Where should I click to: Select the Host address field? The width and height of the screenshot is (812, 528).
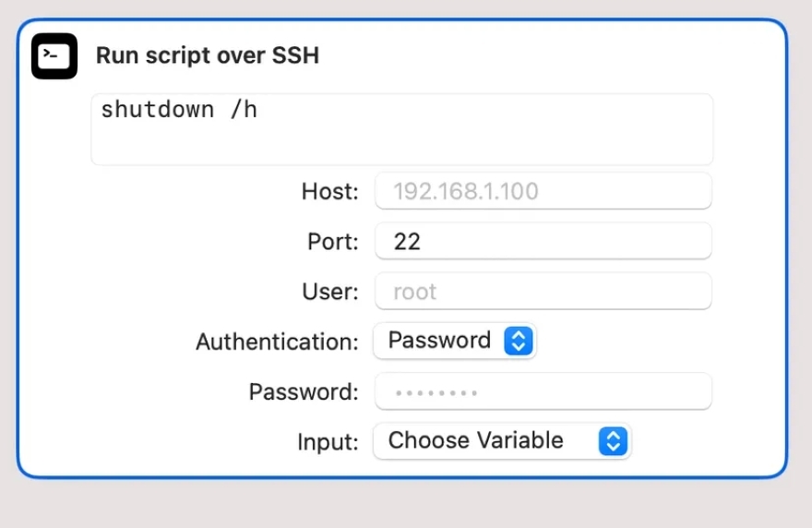tap(543, 192)
